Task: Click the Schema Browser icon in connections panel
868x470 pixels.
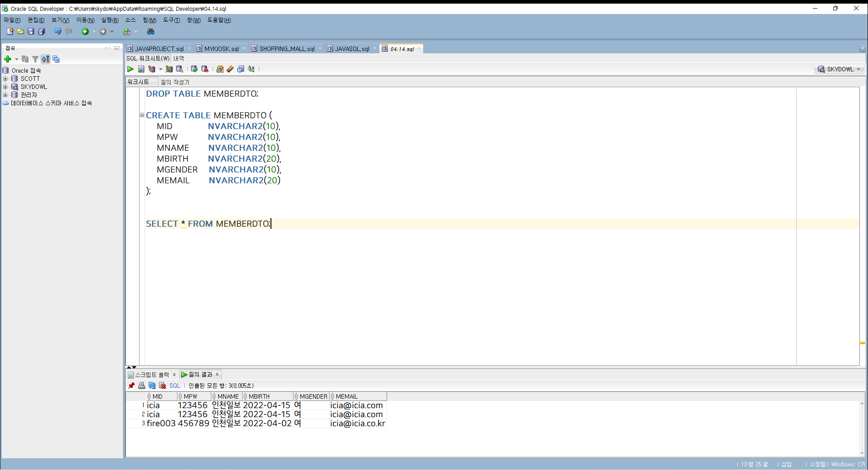Action: tap(56, 59)
